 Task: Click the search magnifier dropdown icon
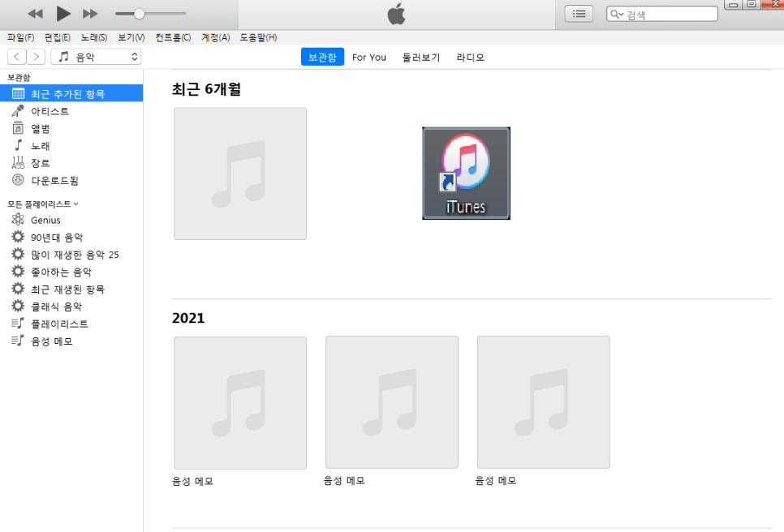(617, 14)
